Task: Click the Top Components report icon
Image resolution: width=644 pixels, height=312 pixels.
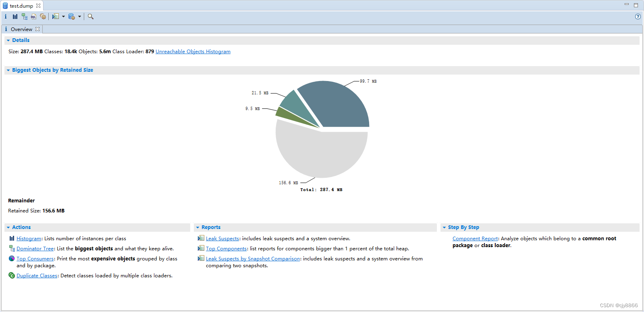Action: point(201,248)
